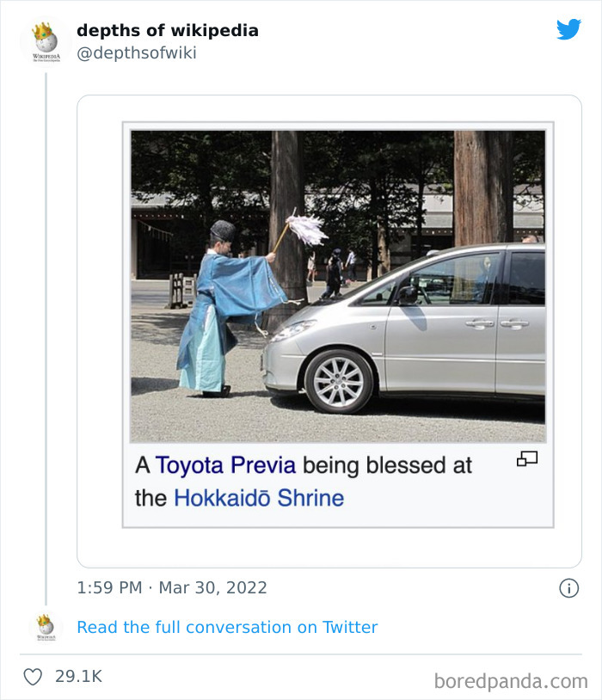
Task: Open the "depths of wikipedia" display name
Action: click(x=168, y=31)
